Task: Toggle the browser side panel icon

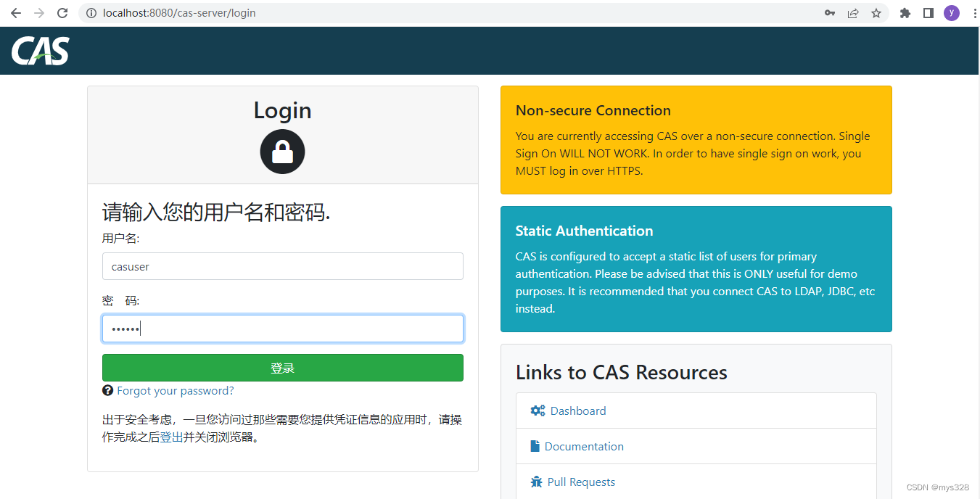Action: 928,13
